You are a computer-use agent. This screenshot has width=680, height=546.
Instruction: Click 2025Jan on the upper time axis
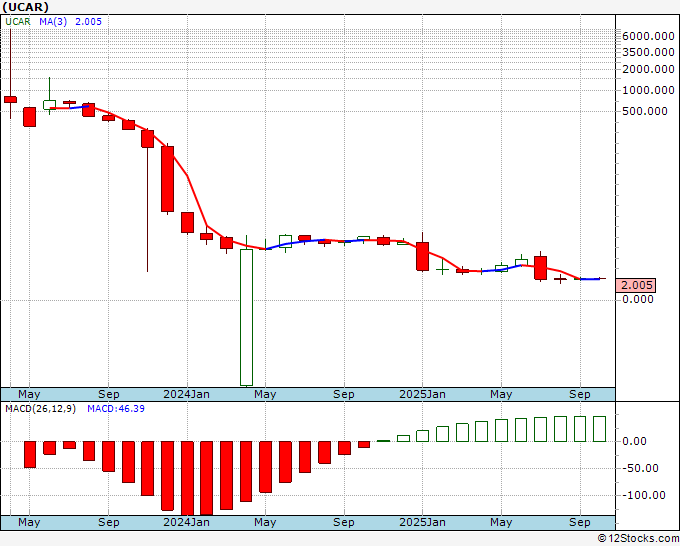[422, 394]
